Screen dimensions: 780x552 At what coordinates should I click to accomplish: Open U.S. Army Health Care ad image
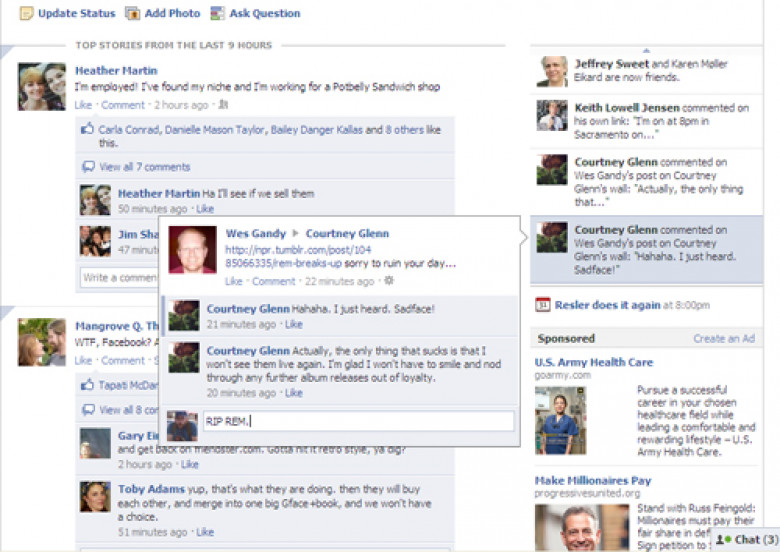[x=561, y=421]
